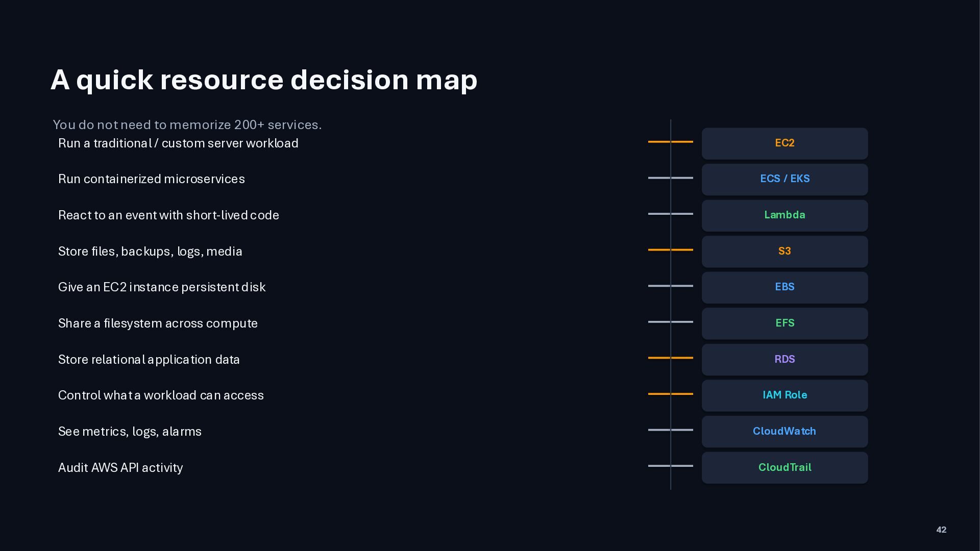Click 'React to an event with short-lived code'
This screenshot has width=980, height=551.
tap(168, 215)
